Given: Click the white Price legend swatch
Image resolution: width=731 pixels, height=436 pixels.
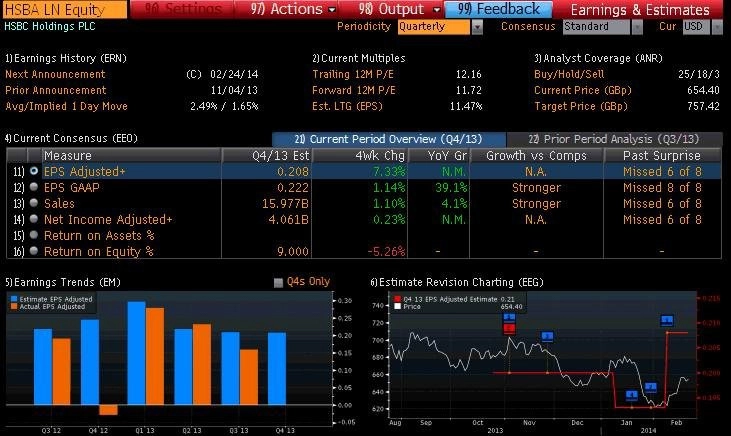Looking at the screenshot, I should click(398, 306).
